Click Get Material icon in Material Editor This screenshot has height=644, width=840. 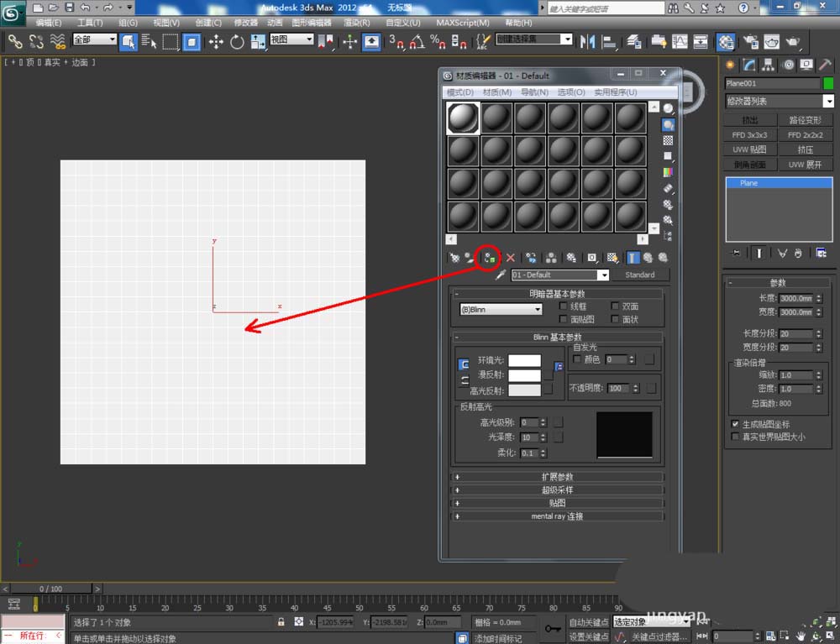click(x=454, y=258)
